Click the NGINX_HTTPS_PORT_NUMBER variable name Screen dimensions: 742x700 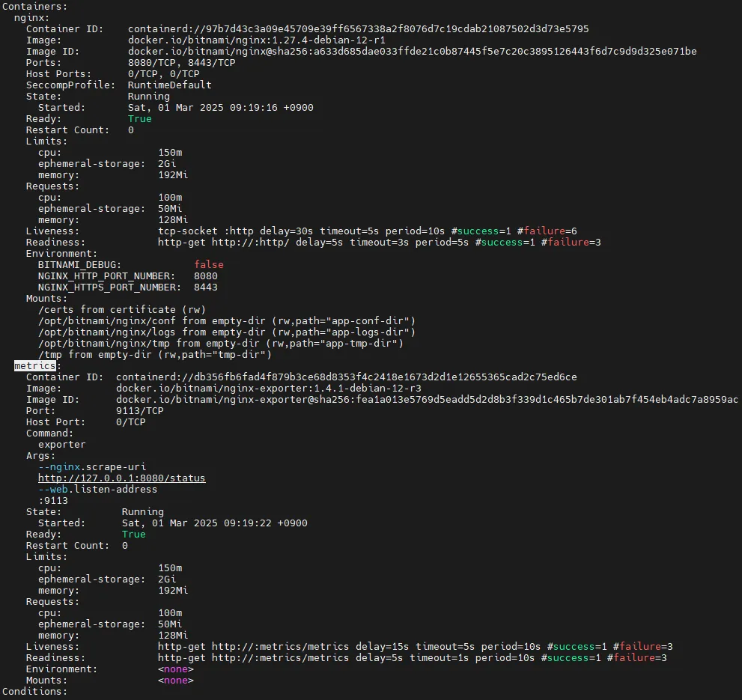[x=109, y=287]
